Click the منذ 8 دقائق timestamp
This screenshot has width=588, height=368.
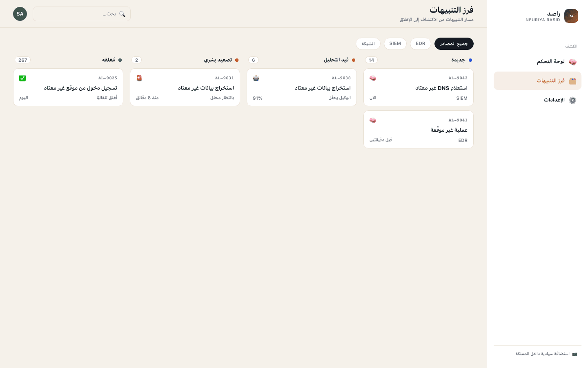point(147,98)
